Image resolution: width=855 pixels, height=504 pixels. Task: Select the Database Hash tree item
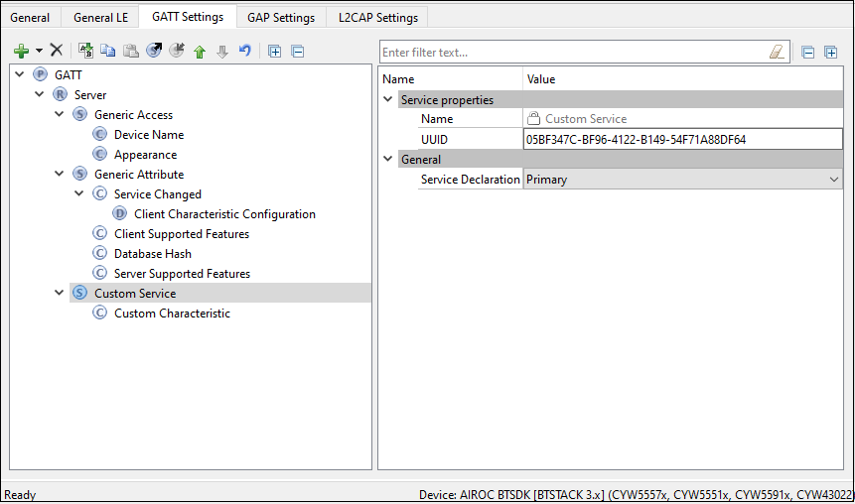click(152, 254)
